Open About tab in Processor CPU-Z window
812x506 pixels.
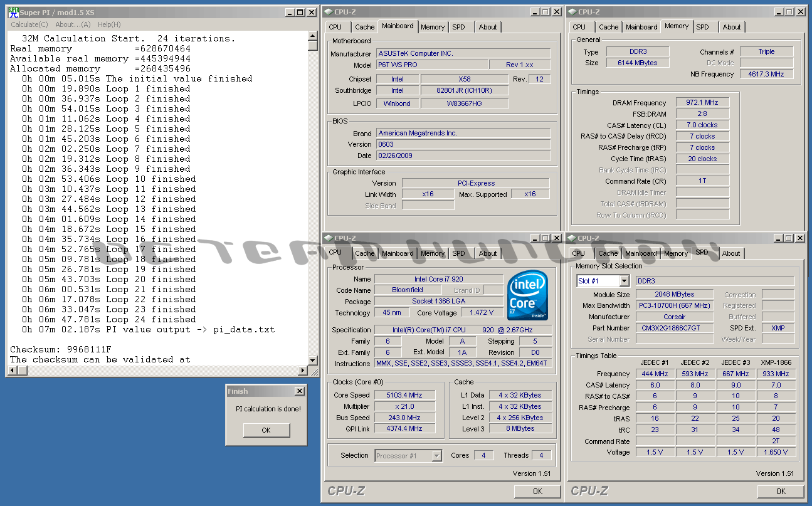(x=488, y=253)
